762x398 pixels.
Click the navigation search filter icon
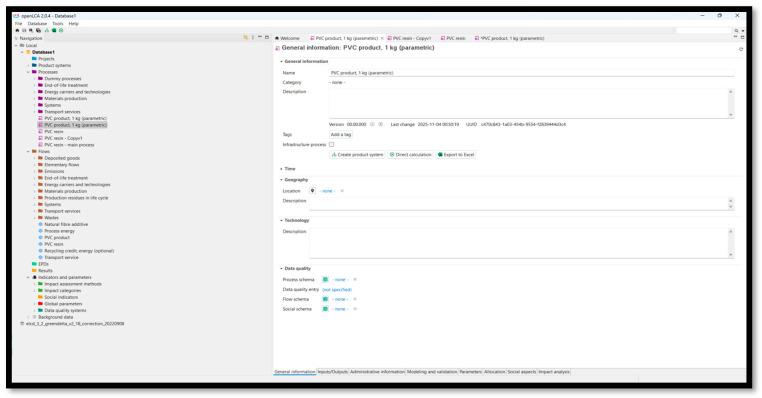click(245, 38)
